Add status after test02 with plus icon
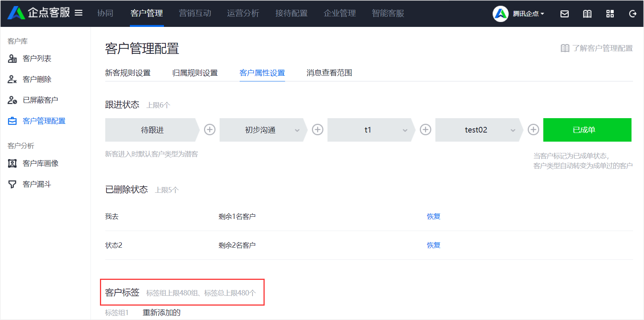Image resolution: width=644 pixels, height=320 pixels. [533, 130]
